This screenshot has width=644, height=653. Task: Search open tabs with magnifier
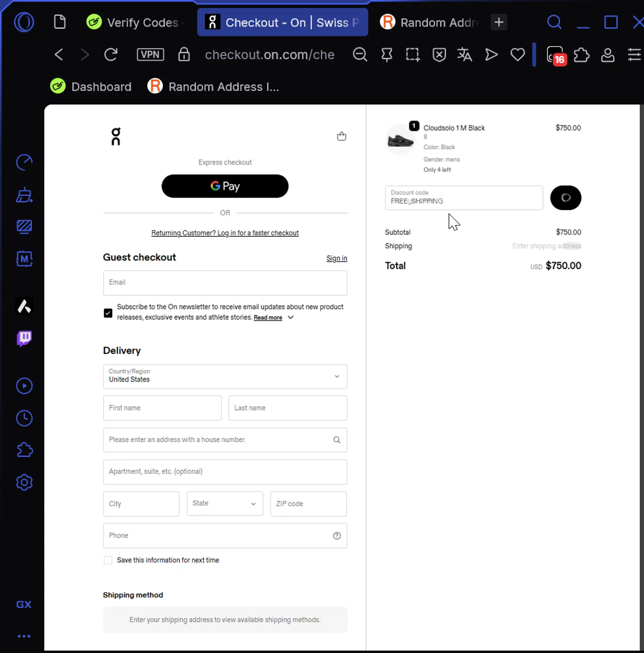click(554, 22)
